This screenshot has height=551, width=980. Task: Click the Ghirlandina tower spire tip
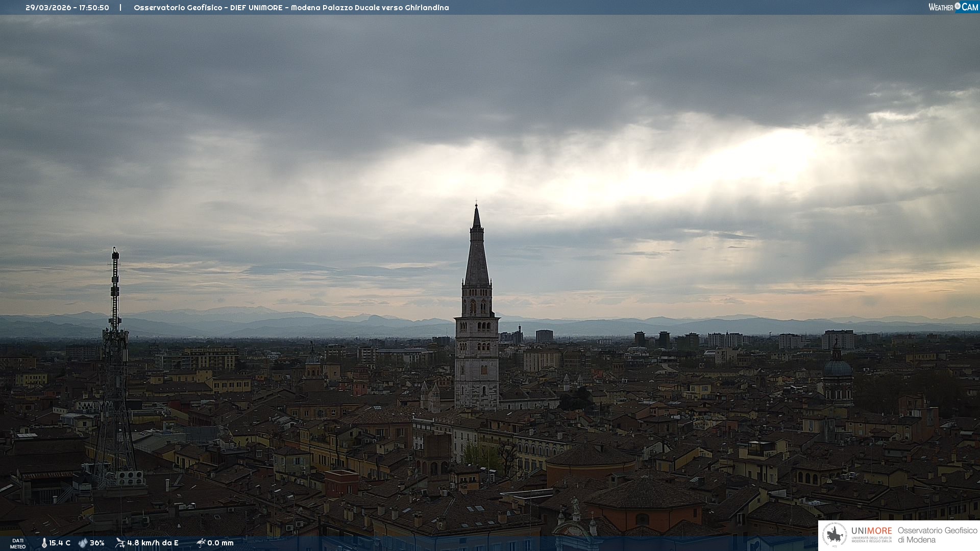(x=476, y=205)
